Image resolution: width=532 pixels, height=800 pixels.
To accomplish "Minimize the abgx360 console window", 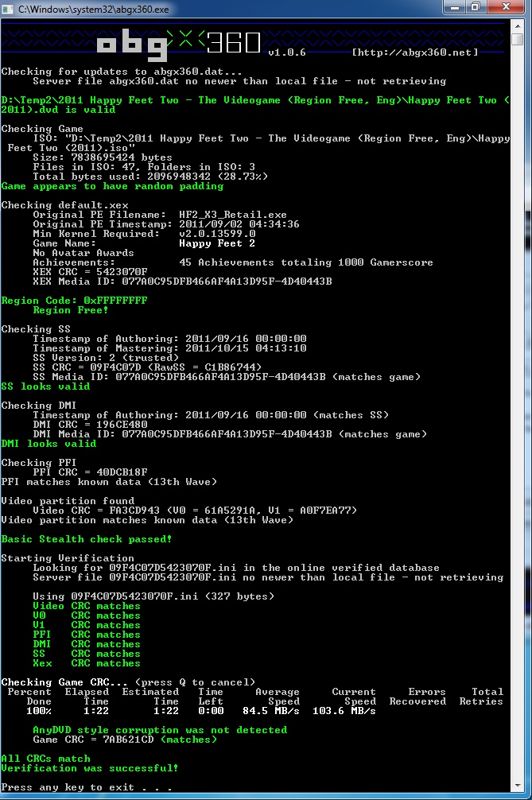I will coord(455,7).
